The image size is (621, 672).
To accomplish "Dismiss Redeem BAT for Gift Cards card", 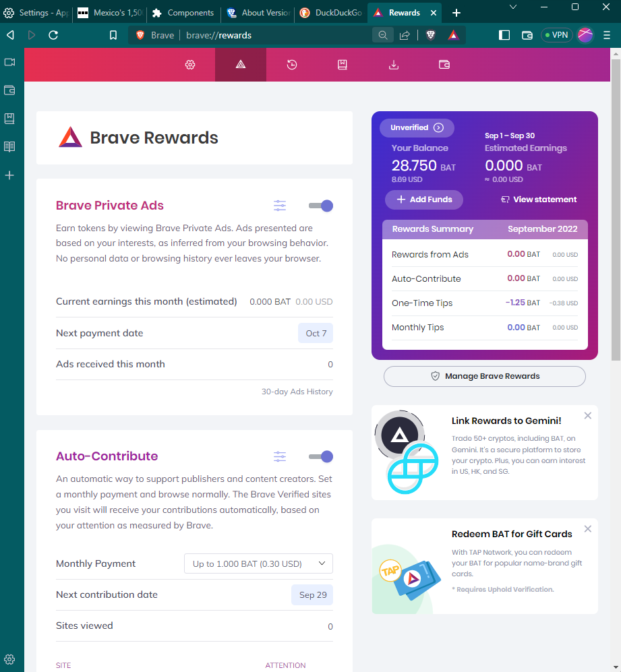I will coord(587,529).
